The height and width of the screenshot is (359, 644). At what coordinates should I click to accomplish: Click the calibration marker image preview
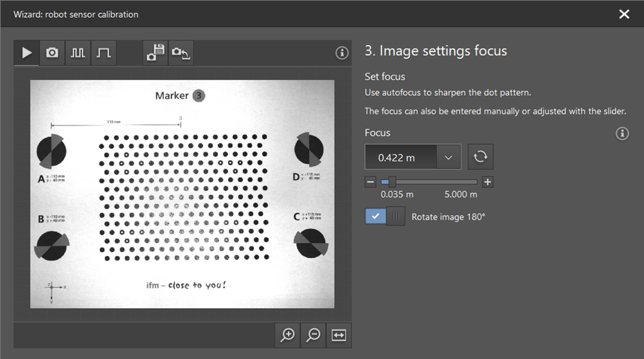click(x=182, y=194)
